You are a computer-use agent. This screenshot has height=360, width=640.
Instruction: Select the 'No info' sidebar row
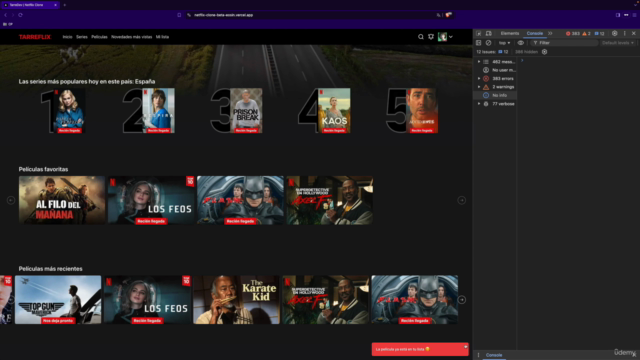496,95
